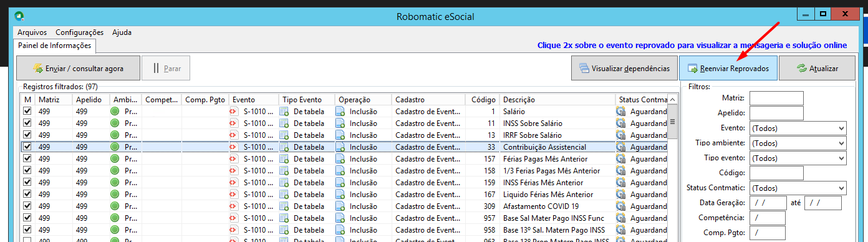Image resolution: width=868 pixels, height=242 pixels.
Task: Click the Código filter input field
Action: 776,173
